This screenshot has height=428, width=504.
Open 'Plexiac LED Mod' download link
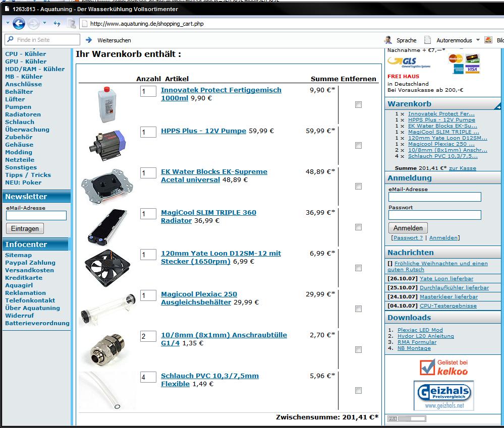click(420, 330)
